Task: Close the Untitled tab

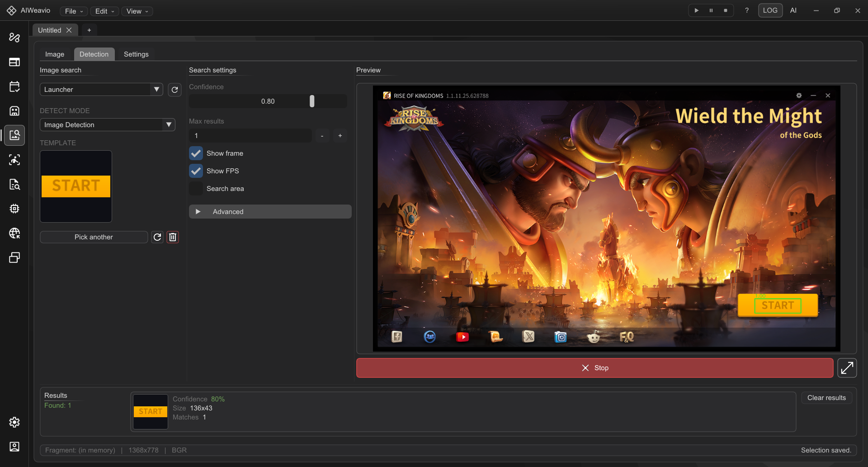Action: pyautogui.click(x=69, y=30)
